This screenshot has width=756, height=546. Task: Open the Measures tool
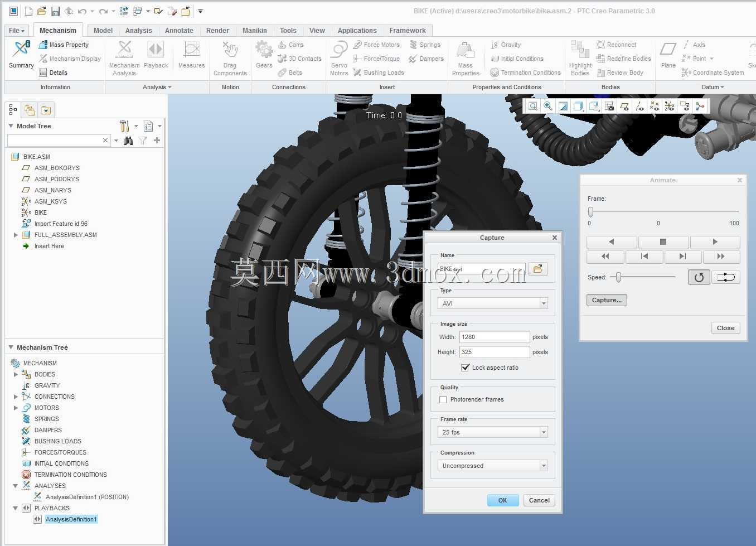191,55
